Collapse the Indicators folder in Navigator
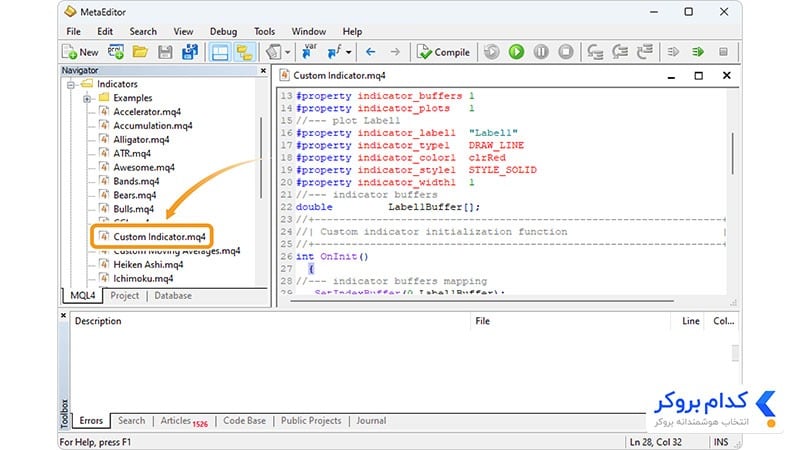The width and height of the screenshot is (800, 450). click(x=71, y=85)
